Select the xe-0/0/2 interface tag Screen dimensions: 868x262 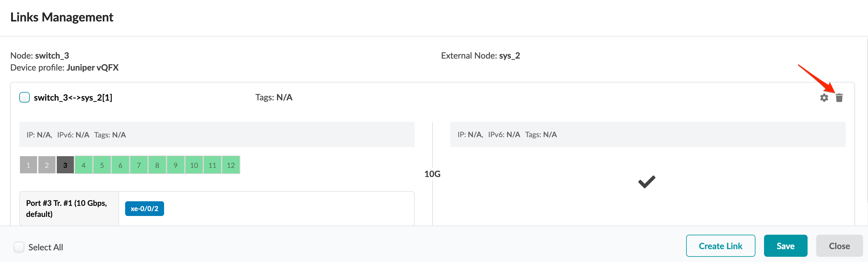coord(144,209)
